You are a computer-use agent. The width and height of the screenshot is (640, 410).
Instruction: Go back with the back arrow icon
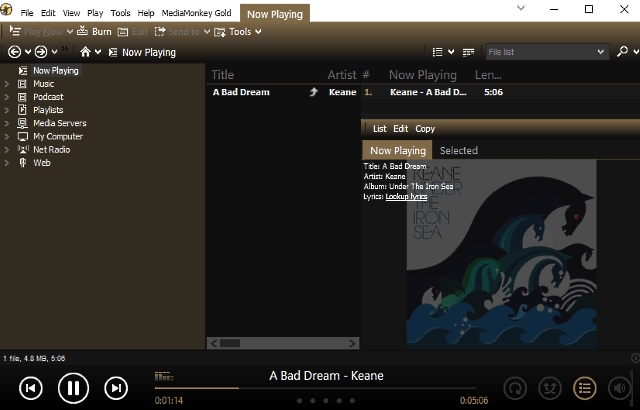tap(14, 52)
